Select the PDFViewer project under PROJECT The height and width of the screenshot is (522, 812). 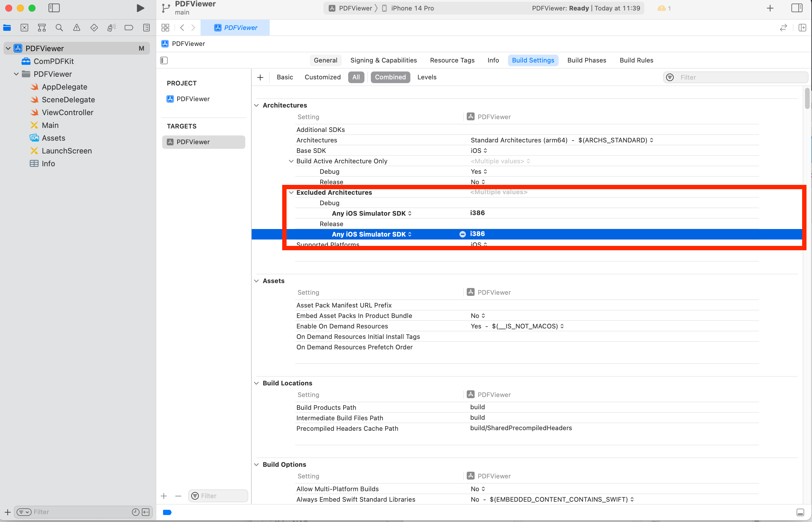tap(188, 99)
